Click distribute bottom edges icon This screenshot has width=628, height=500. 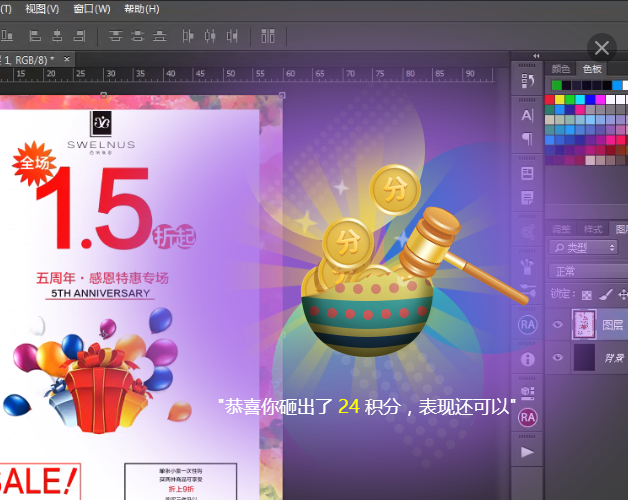tap(159, 36)
